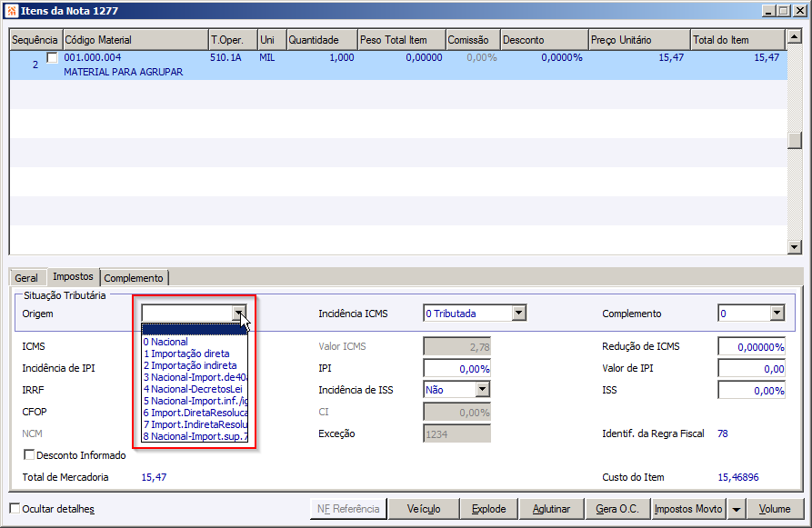Click Total de Mercadoria value 15,47
This screenshot has height=528, width=812.
pos(154,477)
